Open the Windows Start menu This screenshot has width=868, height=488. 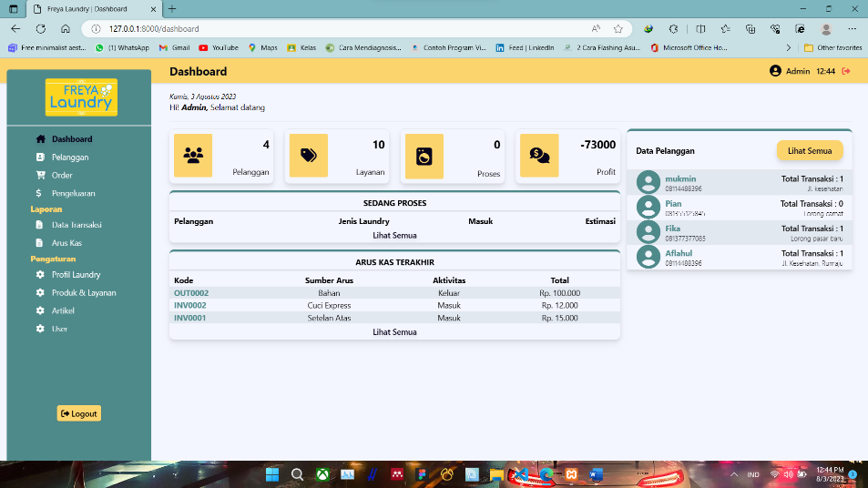coord(271,474)
